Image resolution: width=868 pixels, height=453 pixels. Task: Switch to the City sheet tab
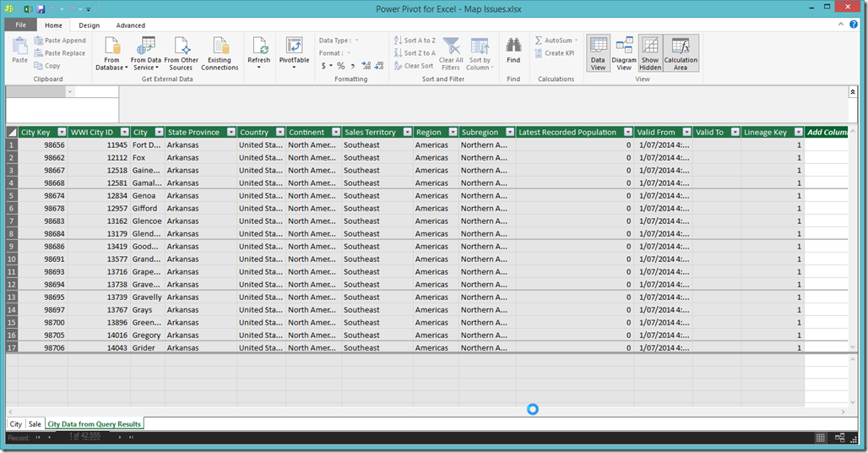16,424
